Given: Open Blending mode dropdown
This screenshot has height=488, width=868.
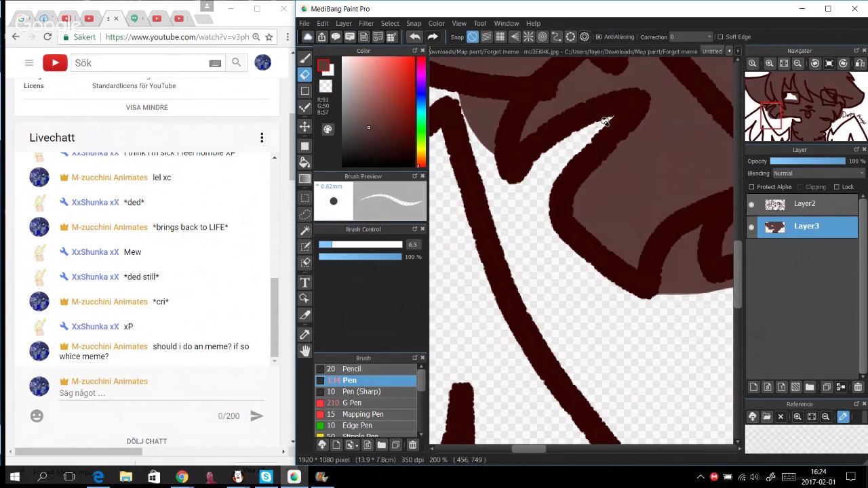Looking at the screenshot, I should tap(819, 174).
